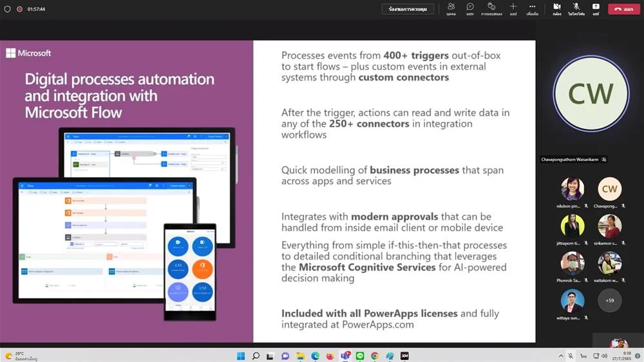The height and width of the screenshot is (362, 644).
Task: Click the meeting timer 01:57:44
Action: click(x=36, y=9)
